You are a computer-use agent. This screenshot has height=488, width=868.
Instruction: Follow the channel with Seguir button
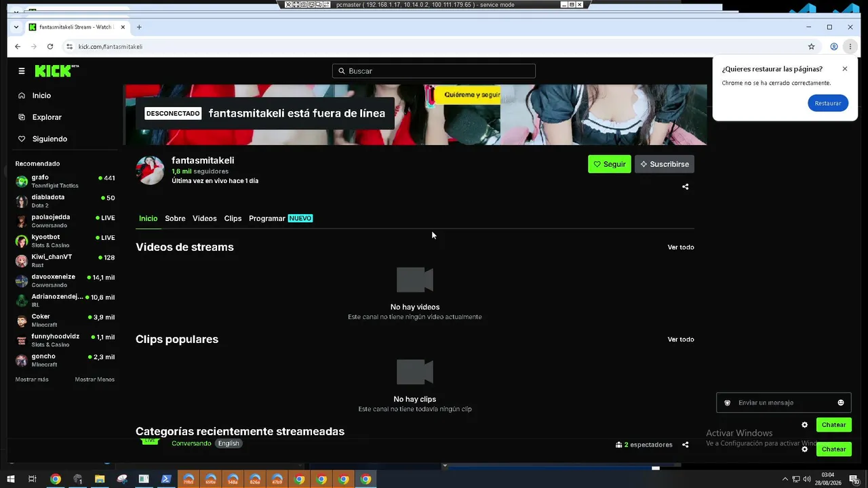pyautogui.click(x=610, y=164)
